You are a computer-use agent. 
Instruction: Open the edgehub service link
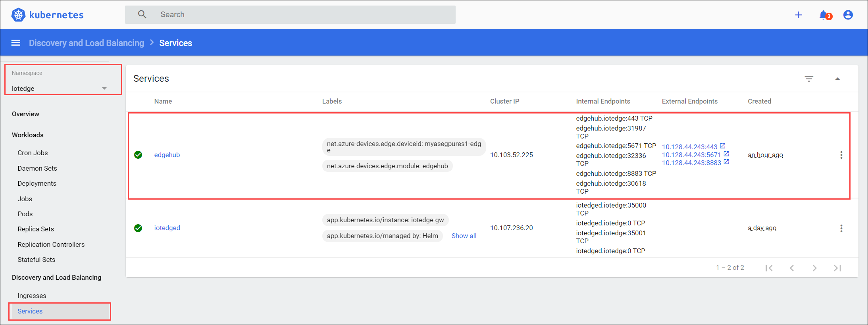tap(167, 155)
